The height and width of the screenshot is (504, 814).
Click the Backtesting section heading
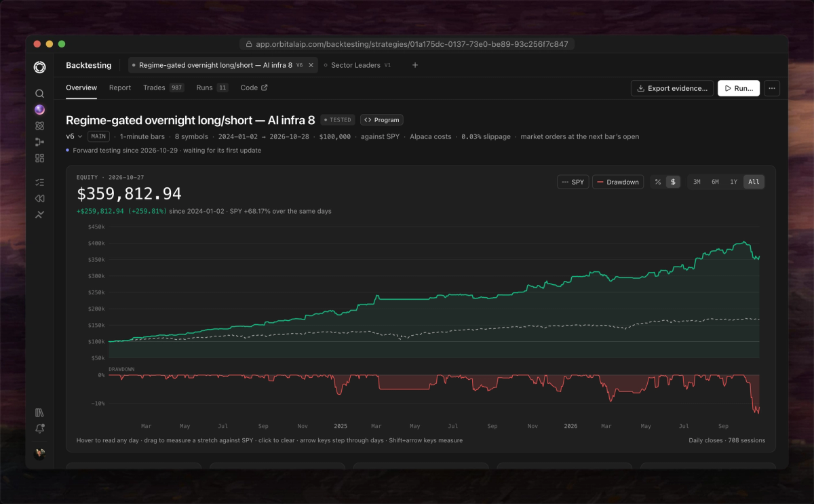point(88,65)
